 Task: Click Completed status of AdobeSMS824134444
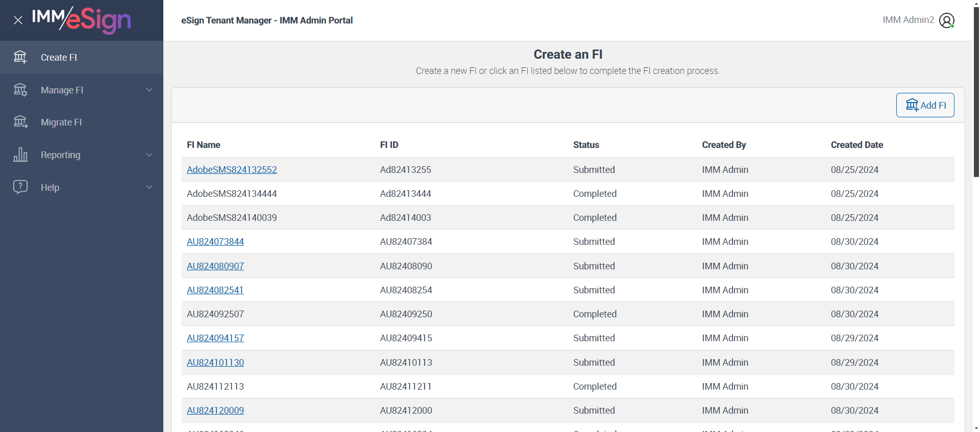tap(595, 193)
